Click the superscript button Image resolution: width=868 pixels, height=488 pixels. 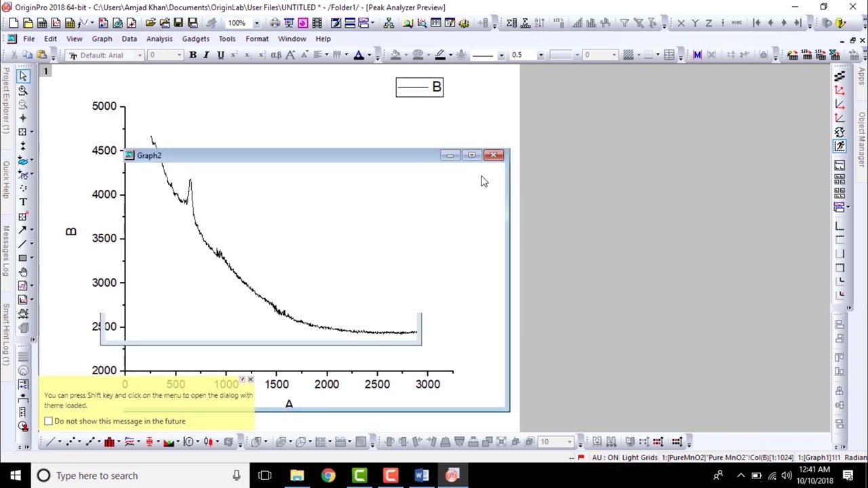[x=234, y=55]
